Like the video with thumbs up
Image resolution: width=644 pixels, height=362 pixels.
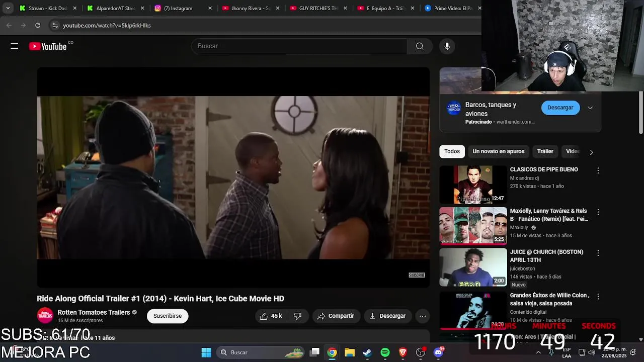tap(271, 316)
